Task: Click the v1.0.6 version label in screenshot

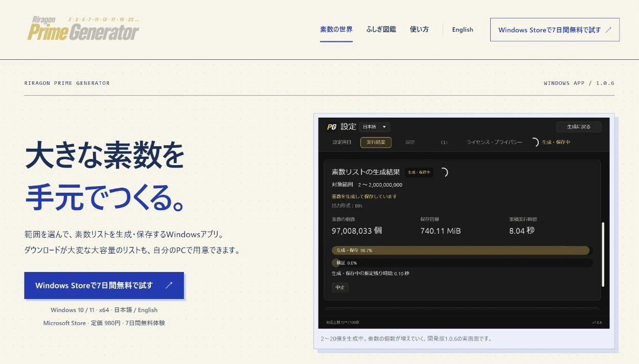Action: [x=597, y=323]
